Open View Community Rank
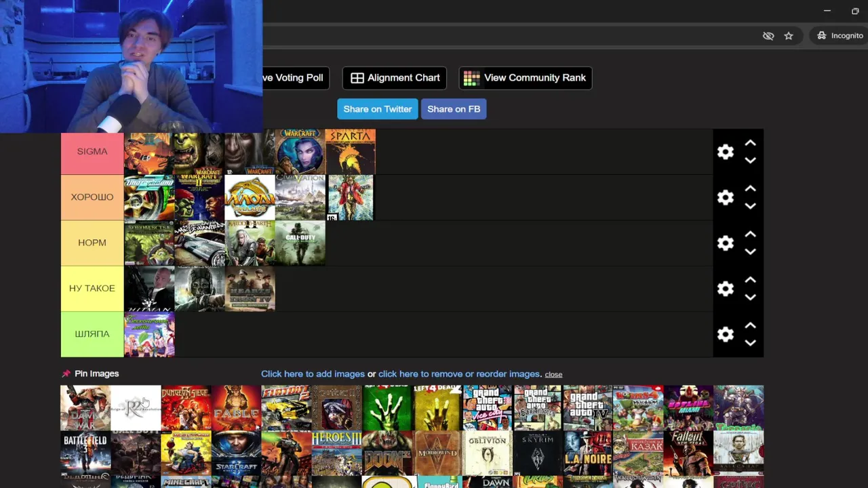868x488 pixels. 525,78
